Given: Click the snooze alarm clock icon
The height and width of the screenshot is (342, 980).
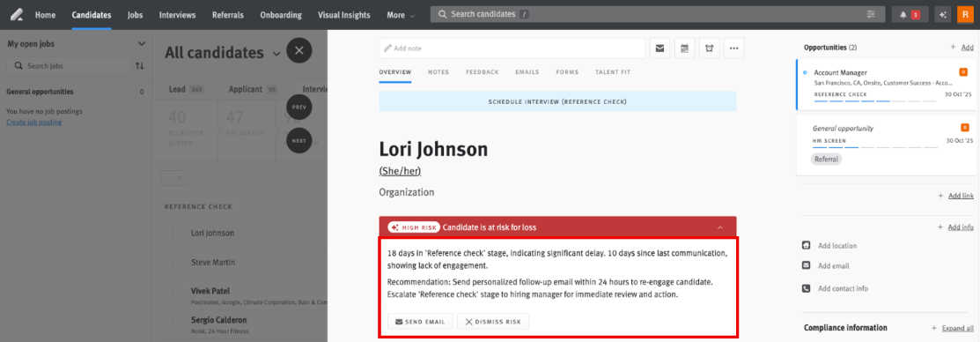Looking at the screenshot, I should pyautogui.click(x=710, y=48).
